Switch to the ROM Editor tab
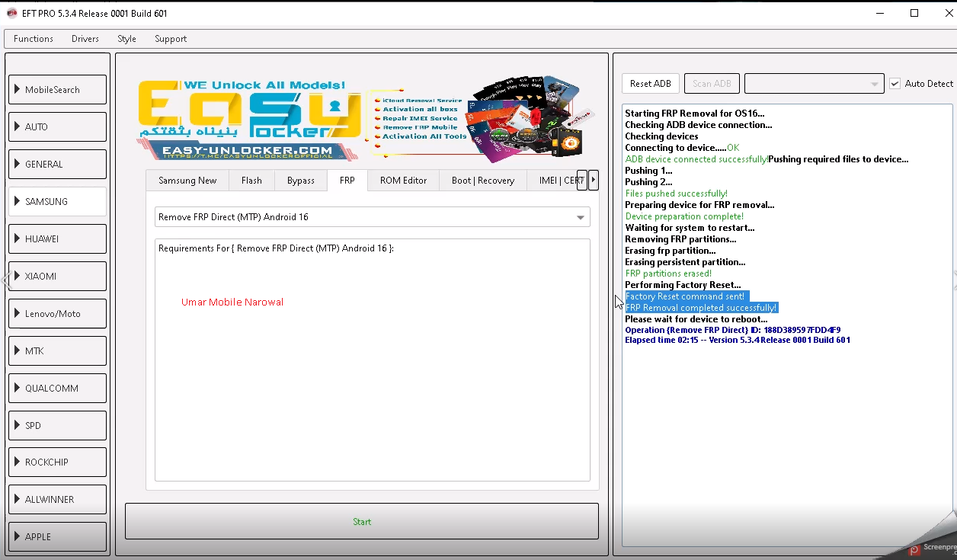Screen dimensions: 957x560 (403, 181)
